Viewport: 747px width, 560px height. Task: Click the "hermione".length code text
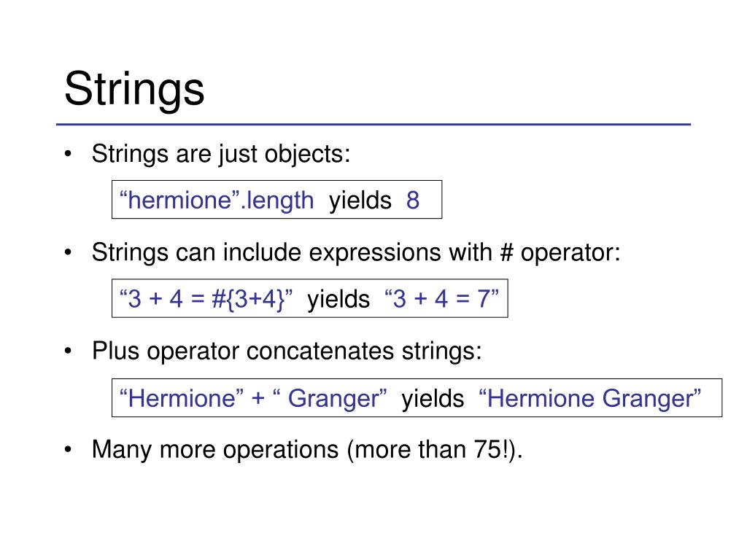(x=217, y=200)
